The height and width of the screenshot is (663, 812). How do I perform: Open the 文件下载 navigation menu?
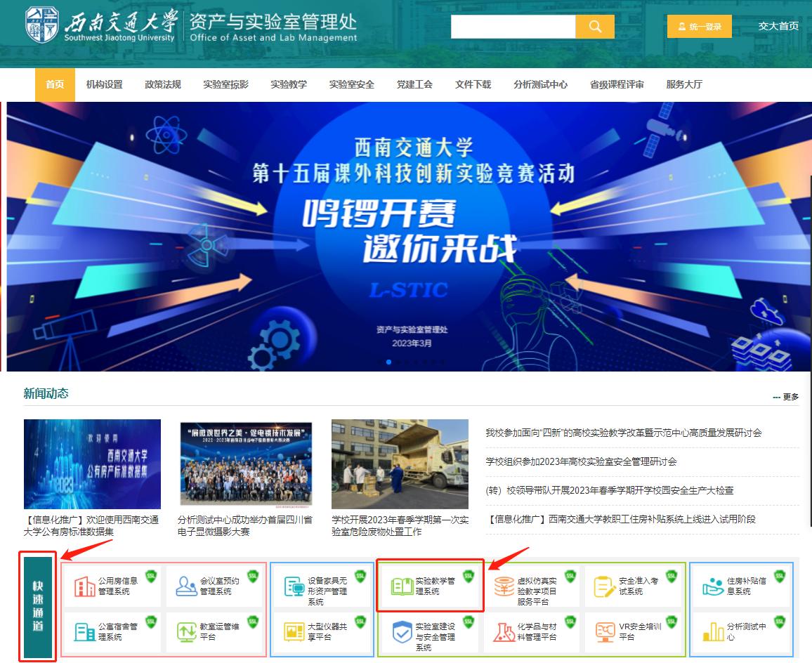click(473, 84)
